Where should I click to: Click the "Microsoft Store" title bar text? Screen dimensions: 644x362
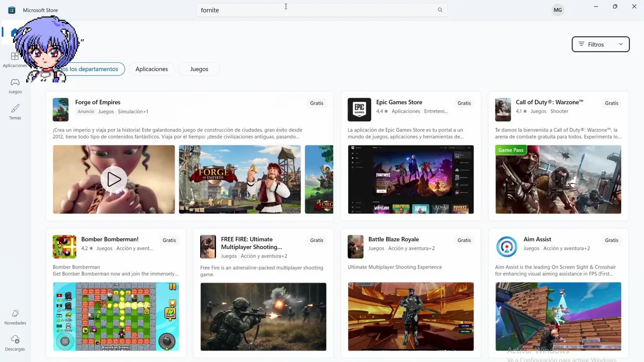pos(40,10)
